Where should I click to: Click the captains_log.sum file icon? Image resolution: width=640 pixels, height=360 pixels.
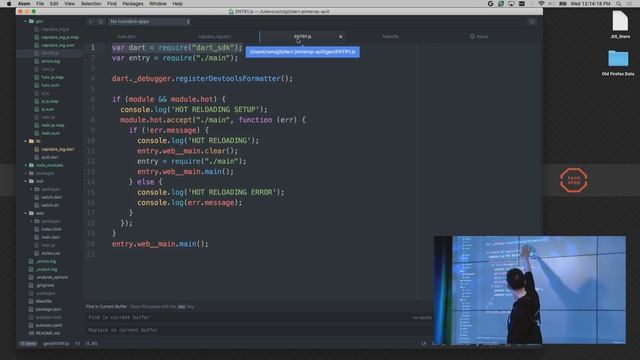click(x=37, y=45)
